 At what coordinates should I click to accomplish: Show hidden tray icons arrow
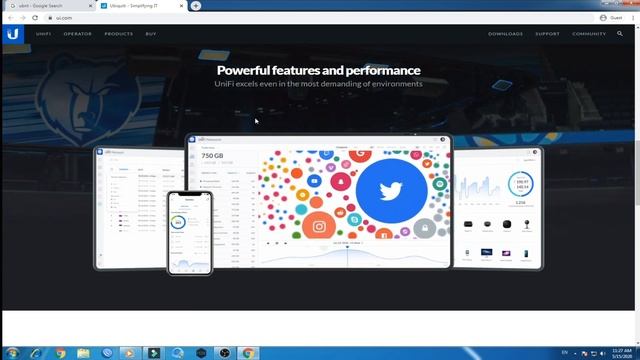pyautogui.click(x=575, y=353)
